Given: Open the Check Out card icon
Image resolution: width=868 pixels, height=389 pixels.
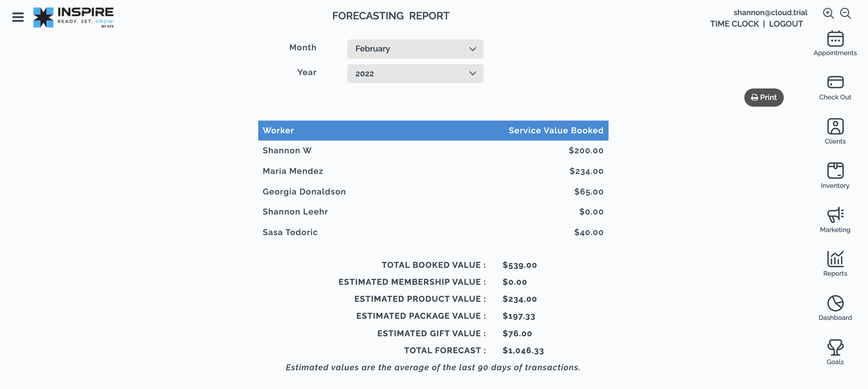Looking at the screenshot, I should (x=835, y=82).
